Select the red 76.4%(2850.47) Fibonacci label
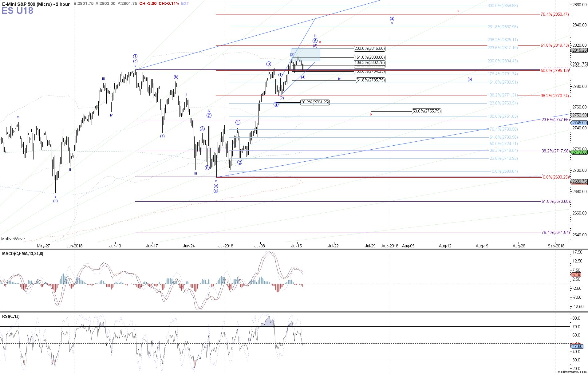Screen dimensions: 588x374 555,14
